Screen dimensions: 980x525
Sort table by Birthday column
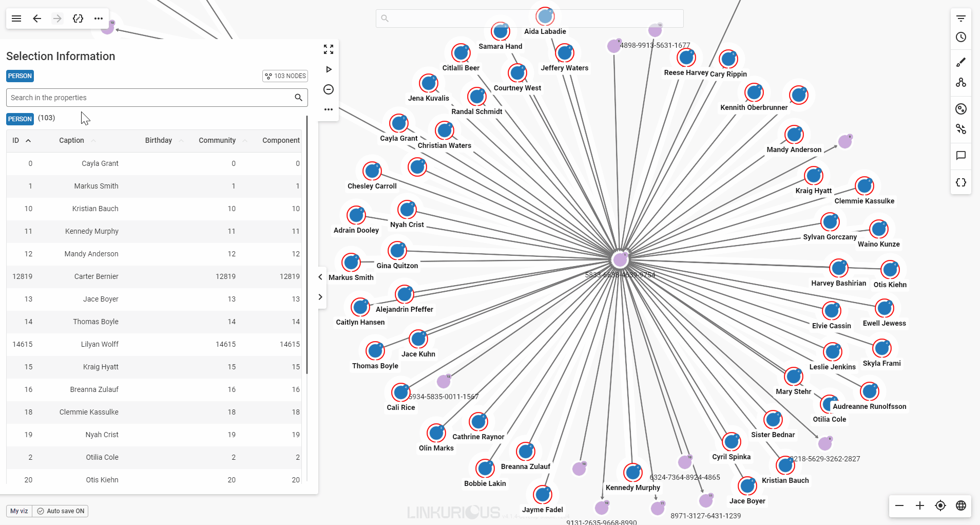point(158,140)
